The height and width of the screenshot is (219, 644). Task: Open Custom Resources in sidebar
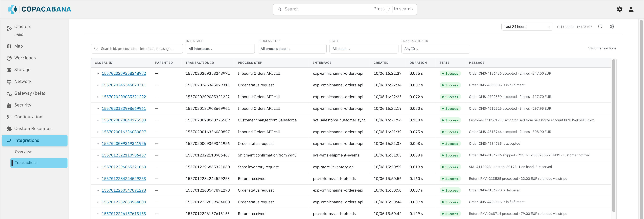coord(33,129)
